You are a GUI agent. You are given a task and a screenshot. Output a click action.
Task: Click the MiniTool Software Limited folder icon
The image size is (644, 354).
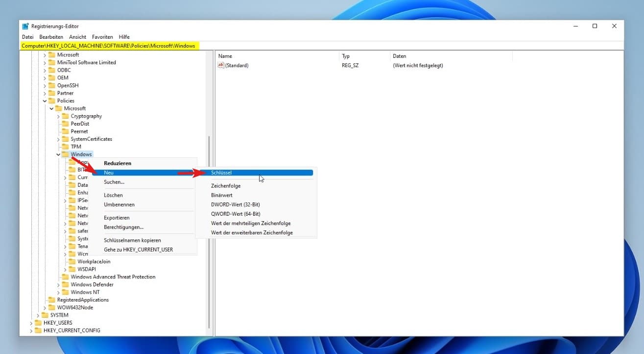point(51,62)
